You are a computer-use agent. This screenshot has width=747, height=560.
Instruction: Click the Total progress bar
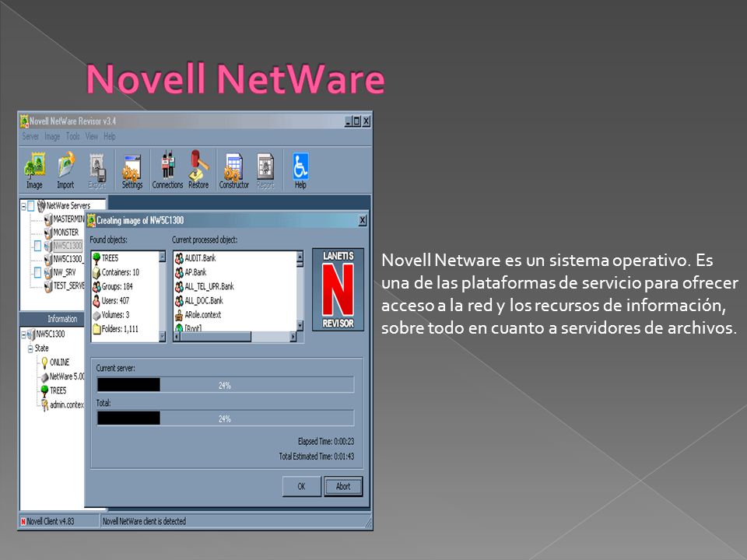coord(226,418)
